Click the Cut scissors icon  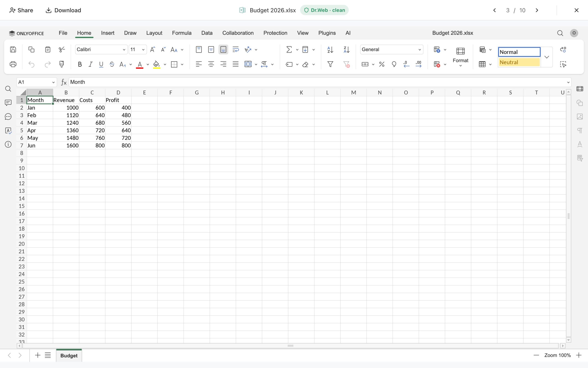[x=62, y=50]
